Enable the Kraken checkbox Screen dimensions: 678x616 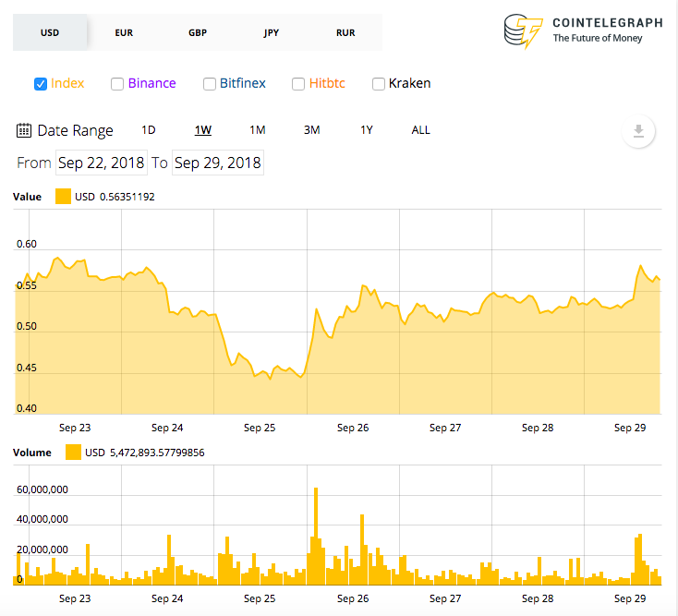point(379,84)
